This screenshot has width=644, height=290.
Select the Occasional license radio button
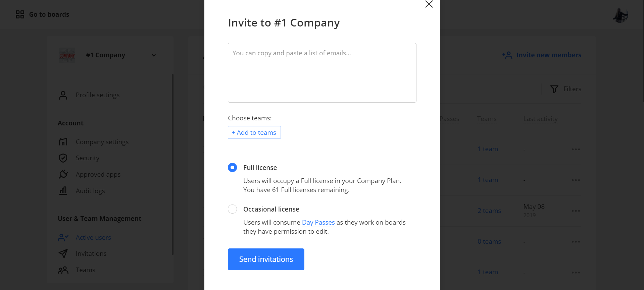232,209
